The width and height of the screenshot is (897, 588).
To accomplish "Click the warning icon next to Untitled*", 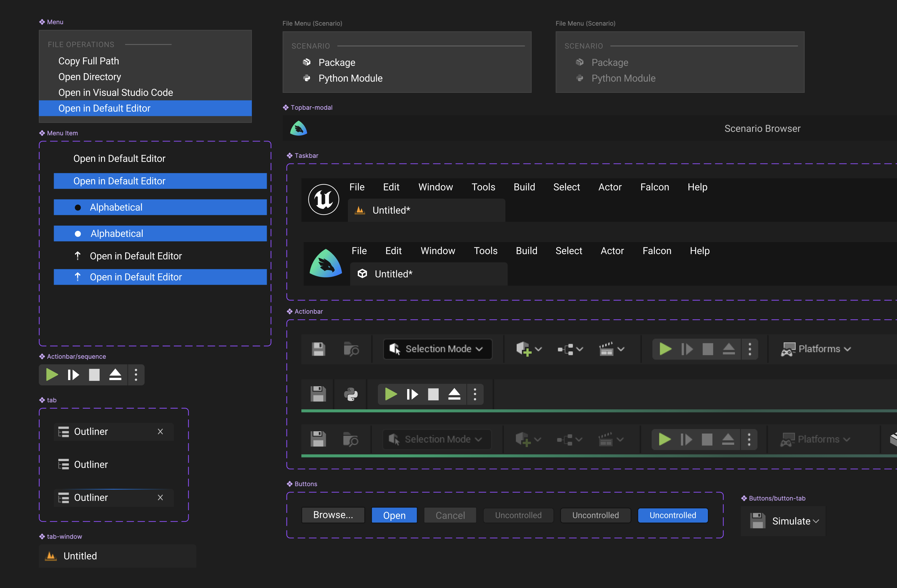I will (x=360, y=210).
